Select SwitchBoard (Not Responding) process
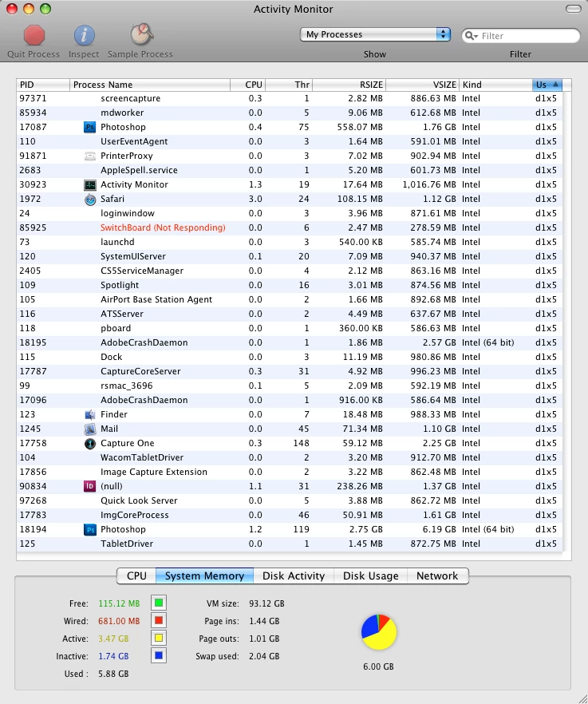The height and width of the screenshot is (704, 588). tap(290, 227)
